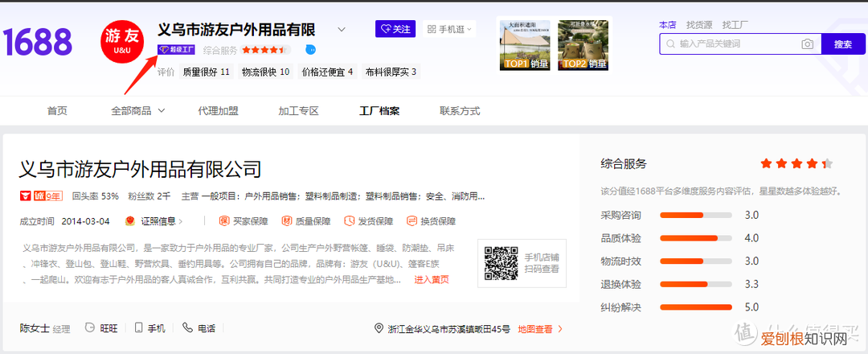Click the 发货保障 guarantee icon
The image size is (868, 354).
(350, 221)
